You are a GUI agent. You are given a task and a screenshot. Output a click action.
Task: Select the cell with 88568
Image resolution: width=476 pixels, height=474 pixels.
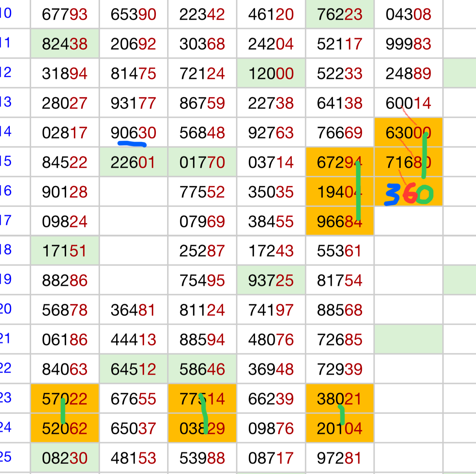click(x=340, y=310)
